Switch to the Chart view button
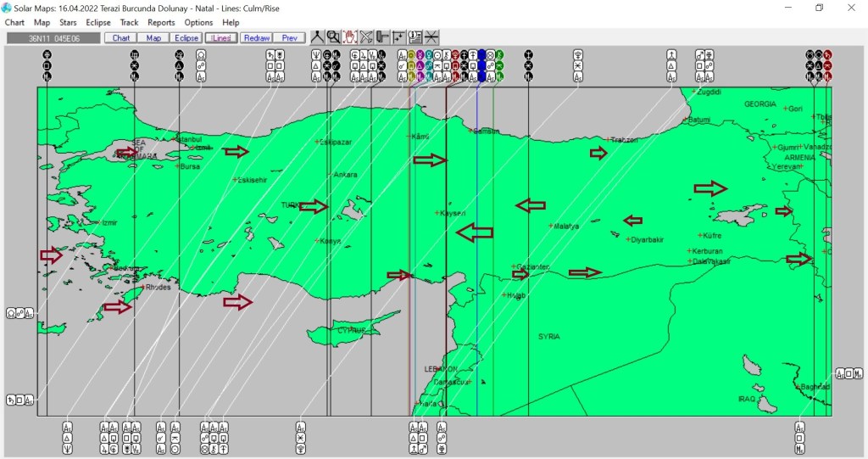This screenshot has width=868, height=459. [120, 38]
